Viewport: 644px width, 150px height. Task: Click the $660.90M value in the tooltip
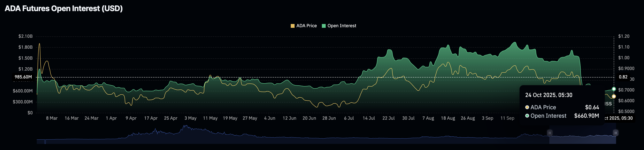pyautogui.click(x=586, y=116)
